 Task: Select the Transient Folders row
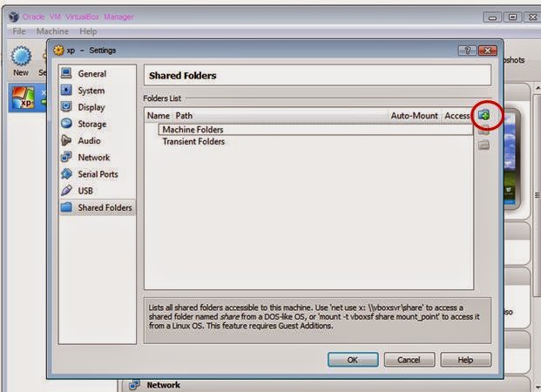(x=315, y=141)
